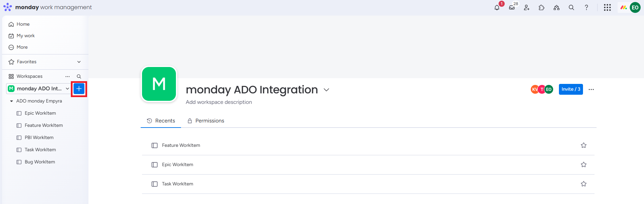Favorite the Feature WorkItem with star

pos(584,145)
